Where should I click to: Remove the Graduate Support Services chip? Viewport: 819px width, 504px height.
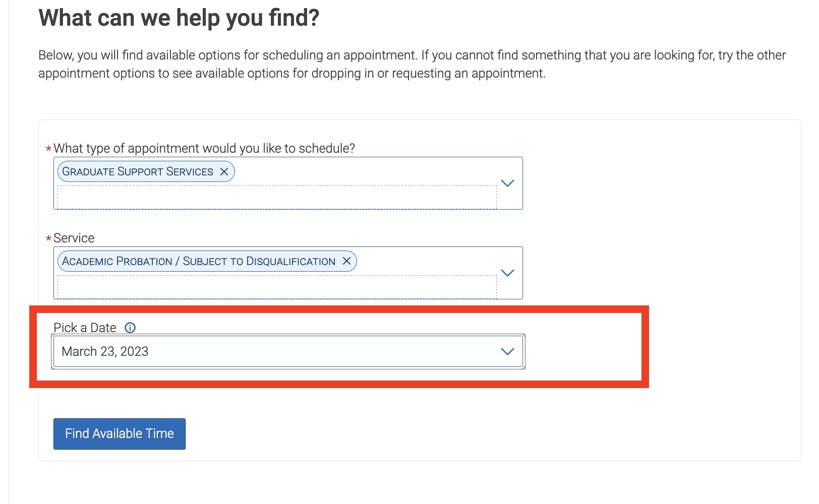click(224, 172)
